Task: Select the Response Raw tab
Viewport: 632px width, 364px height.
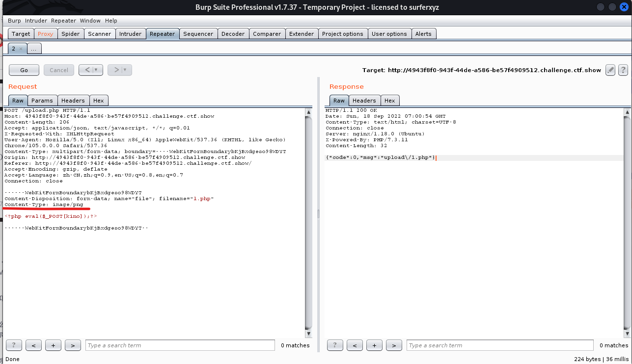Action: [x=339, y=100]
